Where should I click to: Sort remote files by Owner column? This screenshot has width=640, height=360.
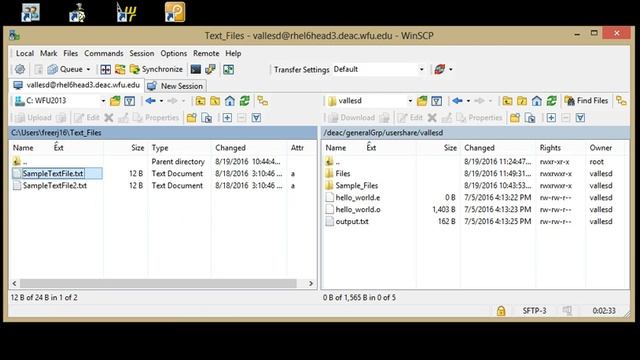606,148
